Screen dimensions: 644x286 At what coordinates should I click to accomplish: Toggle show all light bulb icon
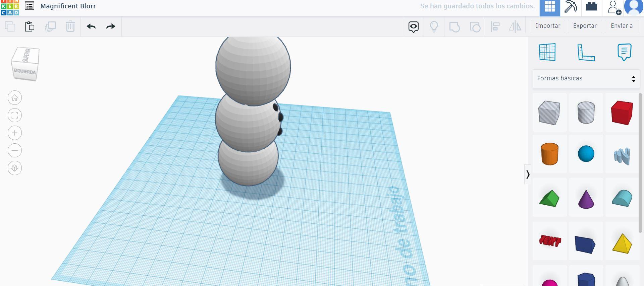pos(434,27)
